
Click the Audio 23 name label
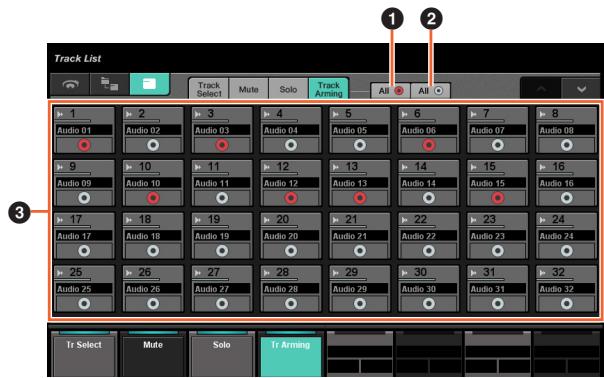tap(498, 236)
